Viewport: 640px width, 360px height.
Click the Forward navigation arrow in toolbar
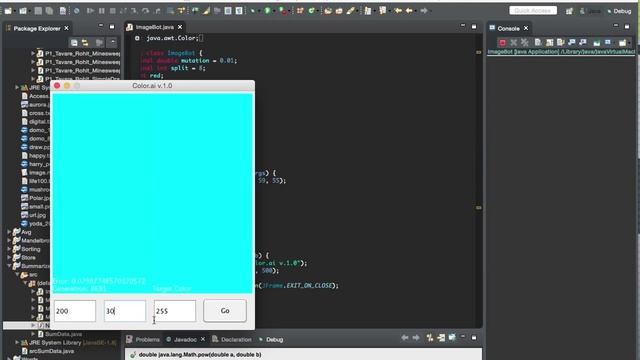coord(424,11)
